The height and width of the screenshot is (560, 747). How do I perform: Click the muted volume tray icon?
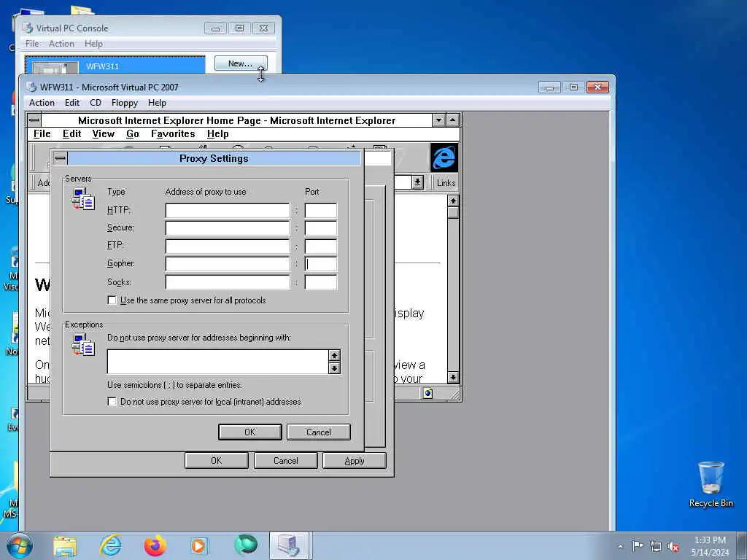pyautogui.click(x=673, y=546)
